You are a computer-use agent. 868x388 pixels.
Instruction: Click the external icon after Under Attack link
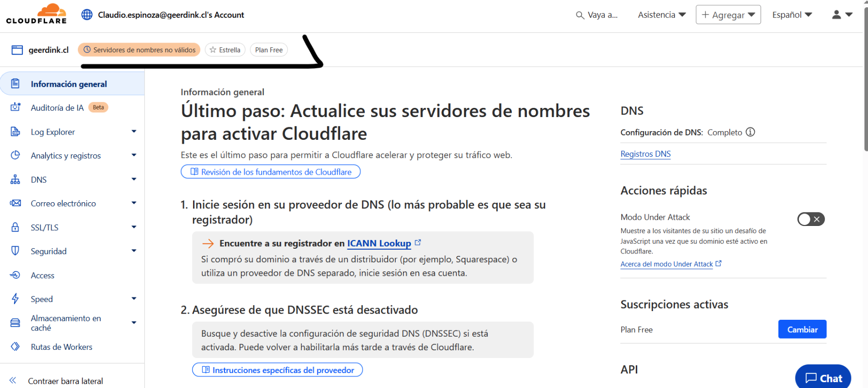(718, 264)
